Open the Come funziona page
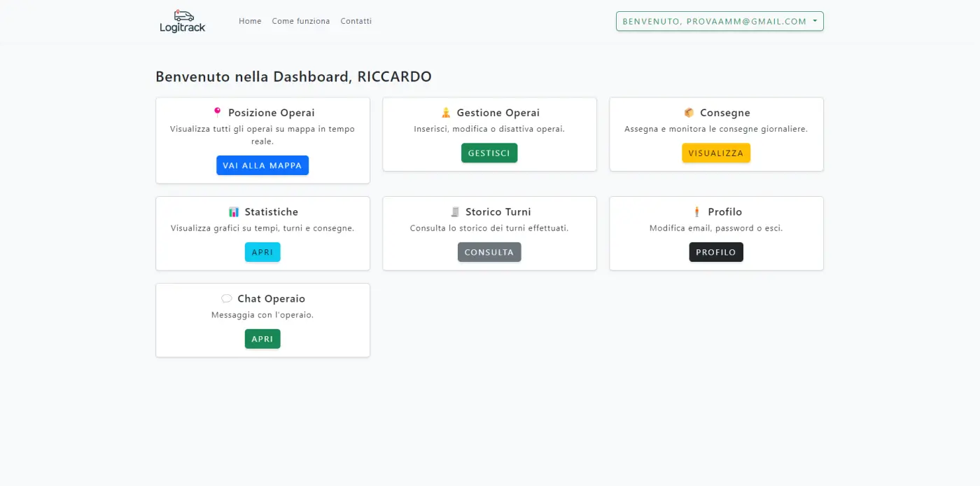Viewport: 980px width, 486px height. (x=301, y=21)
